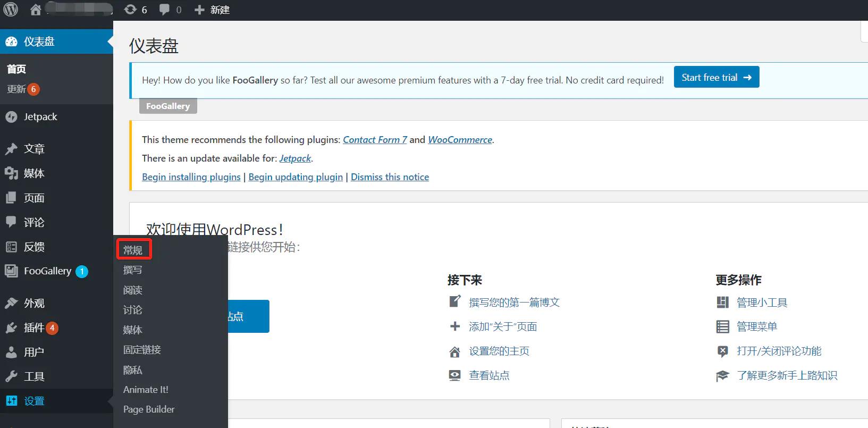Click the edit icon beside 撰写您的第一篇博文
This screenshot has height=428, width=868.
(x=455, y=301)
